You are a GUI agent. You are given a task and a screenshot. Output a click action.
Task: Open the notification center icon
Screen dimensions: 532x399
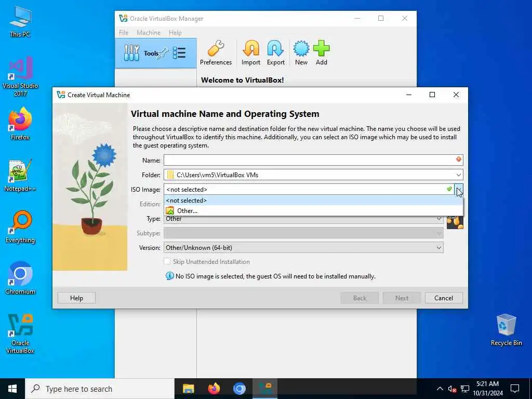515,389
